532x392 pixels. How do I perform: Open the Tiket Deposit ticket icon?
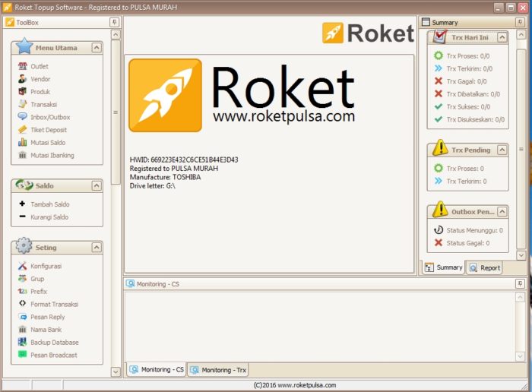click(22, 130)
